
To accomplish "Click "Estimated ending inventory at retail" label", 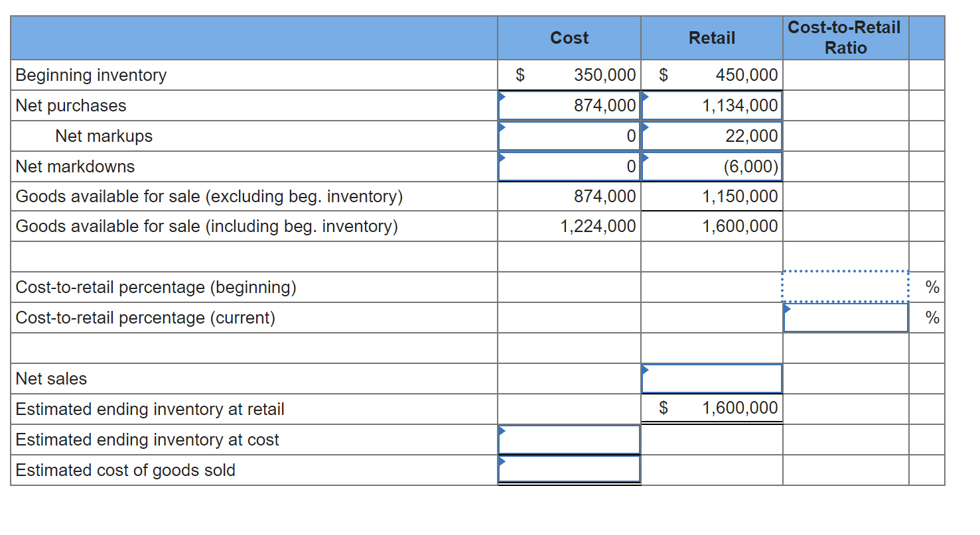I will [150, 409].
